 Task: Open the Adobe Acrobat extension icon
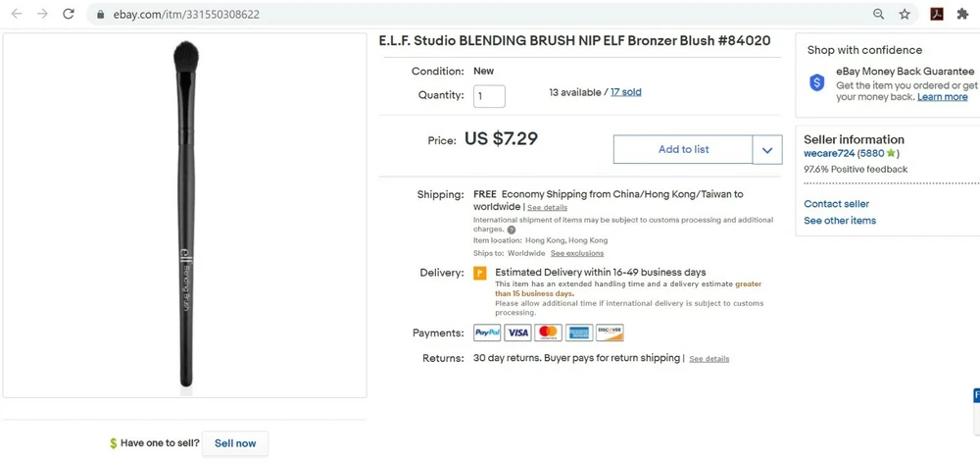(936, 15)
